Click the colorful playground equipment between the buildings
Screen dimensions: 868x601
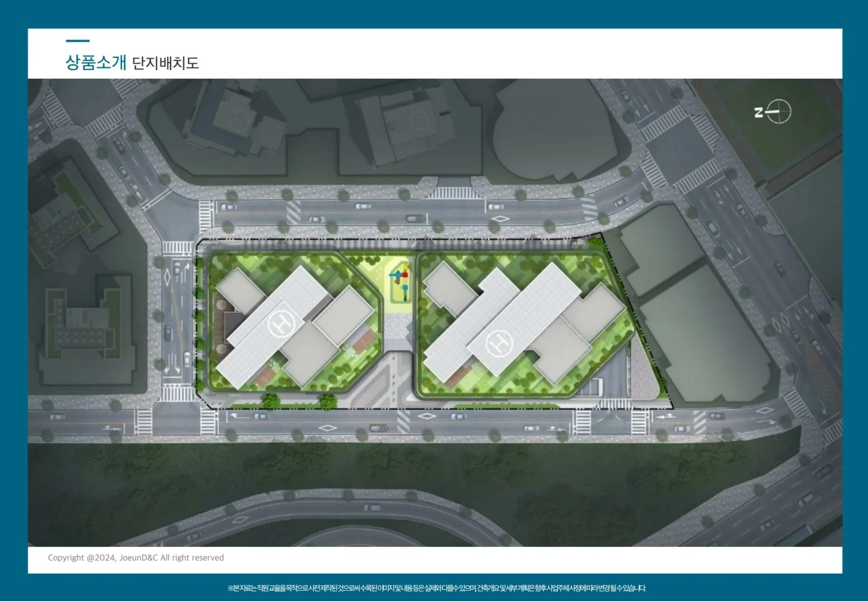click(400, 282)
